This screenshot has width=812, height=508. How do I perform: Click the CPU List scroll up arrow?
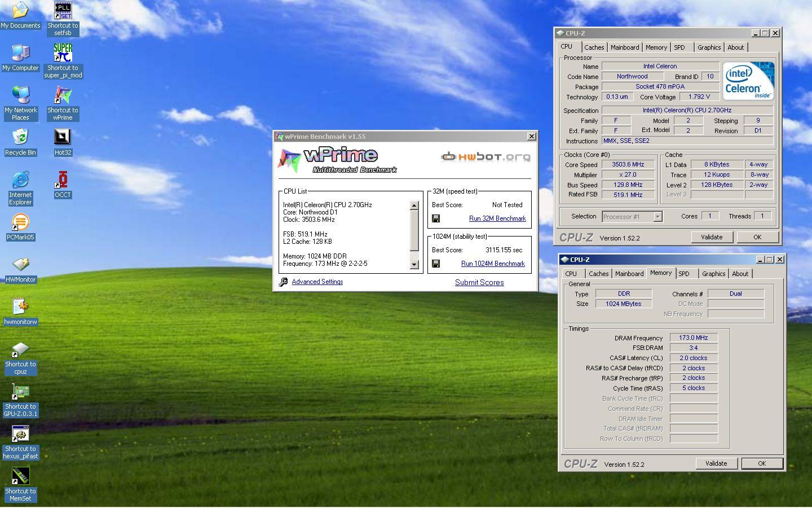click(x=414, y=205)
